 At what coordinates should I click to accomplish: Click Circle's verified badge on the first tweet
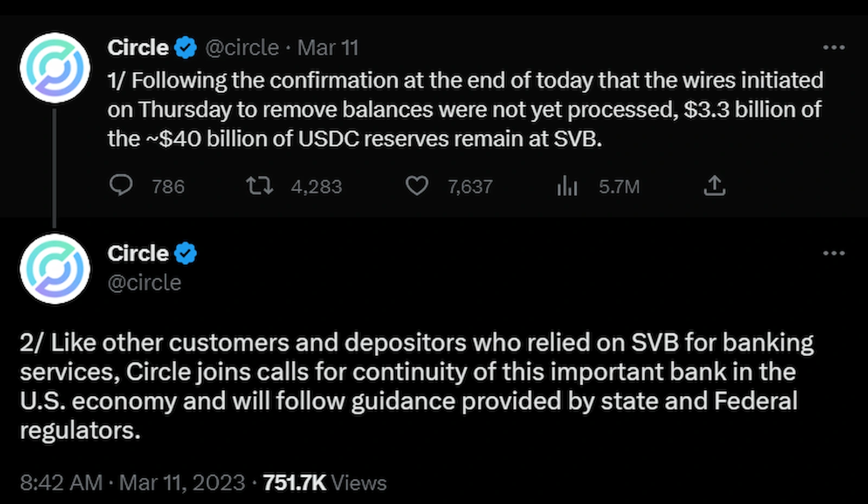[x=184, y=47]
